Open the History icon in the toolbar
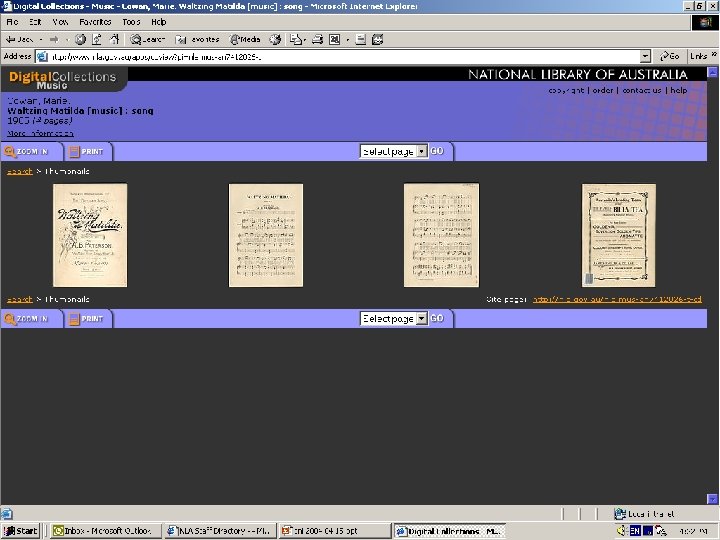Image resolution: width=720 pixels, height=540 pixels. [275, 39]
